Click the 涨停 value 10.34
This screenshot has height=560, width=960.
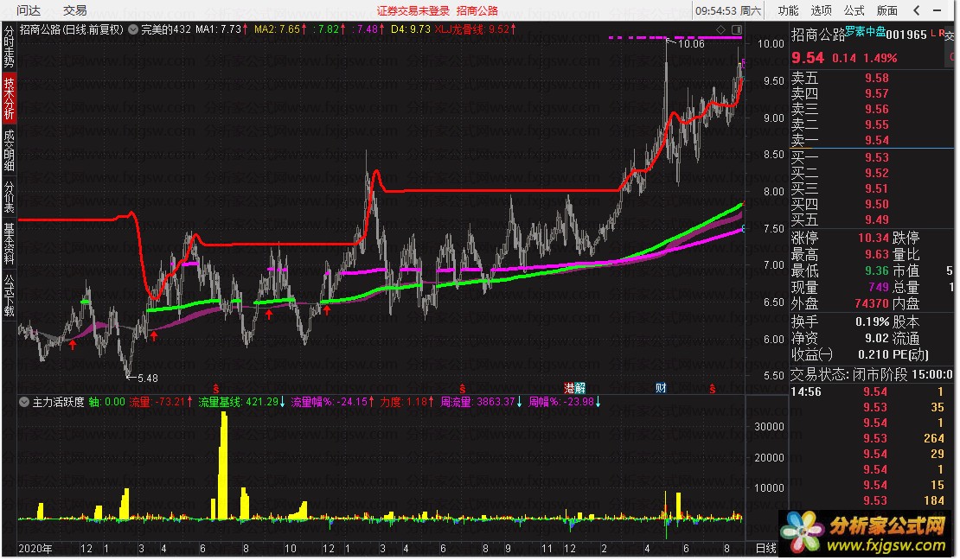coord(873,238)
